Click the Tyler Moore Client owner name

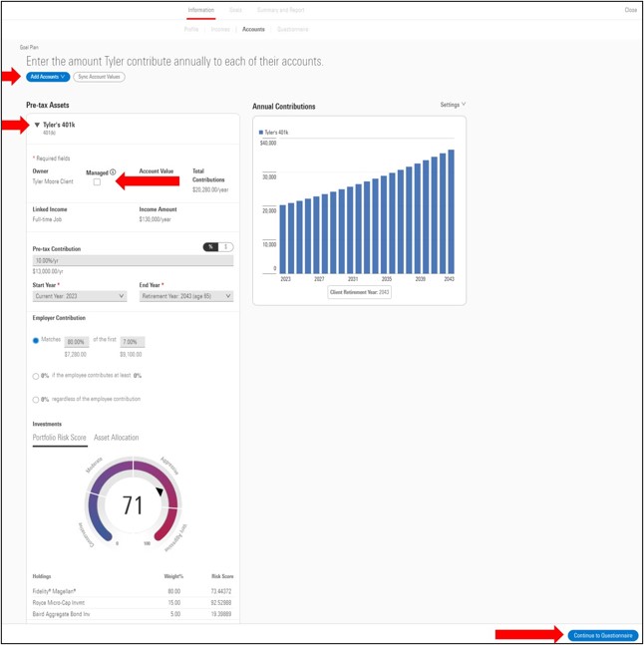[x=53, y=181]
